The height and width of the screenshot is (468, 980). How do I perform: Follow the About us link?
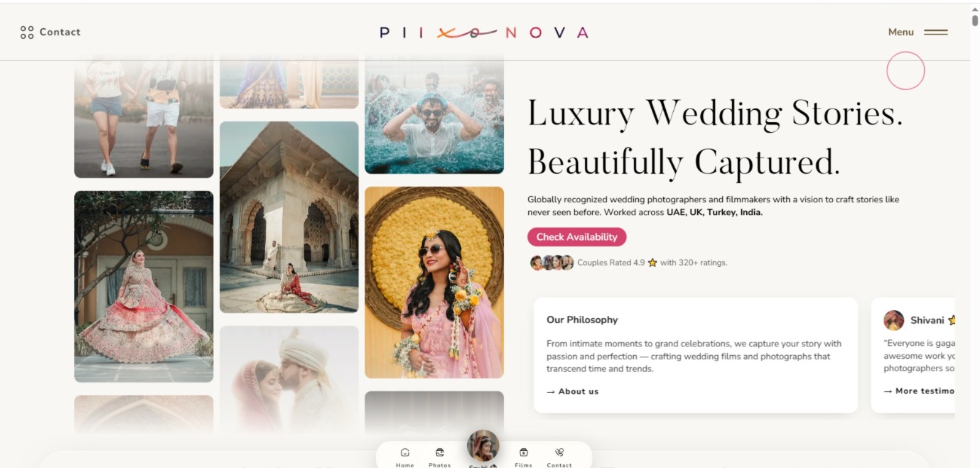pyautogui.click(x=573, y=391)
